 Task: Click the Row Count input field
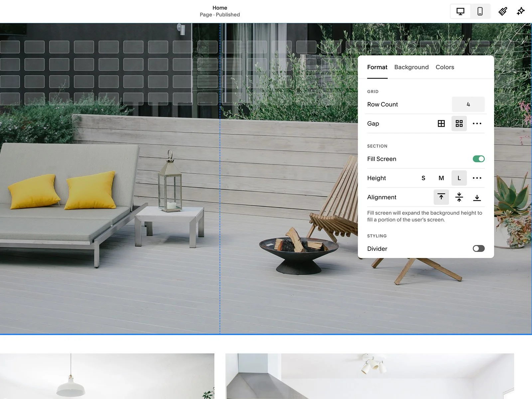click(468, 104)
